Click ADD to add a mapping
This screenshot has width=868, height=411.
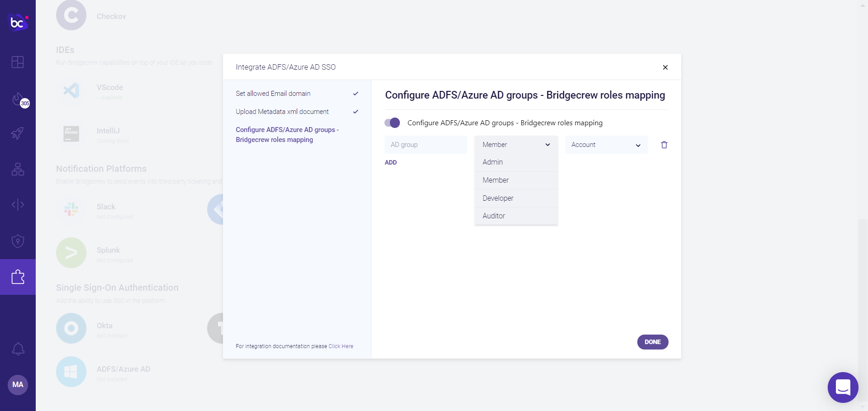point(391,162)
